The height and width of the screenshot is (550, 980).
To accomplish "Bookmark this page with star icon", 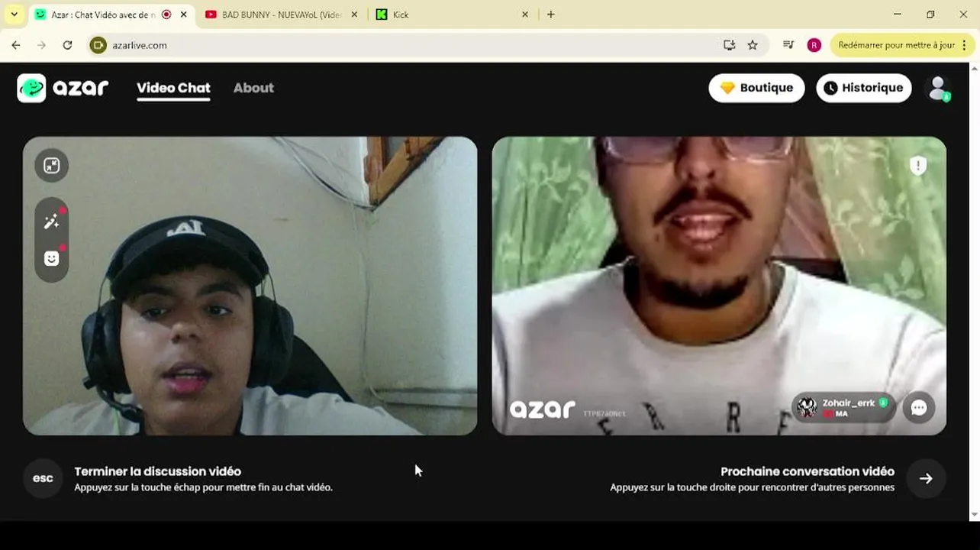I will point(753,45).
